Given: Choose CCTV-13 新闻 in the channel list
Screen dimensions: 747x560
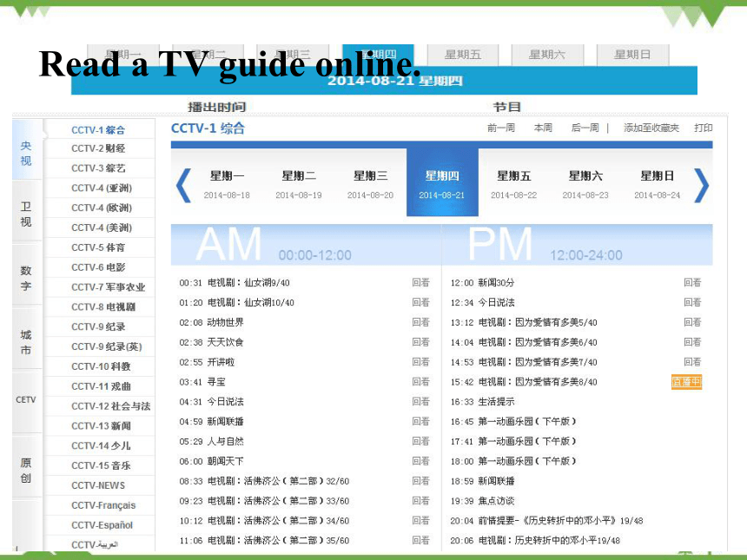Looking at the screenshot, I should (x=101, y=426).
